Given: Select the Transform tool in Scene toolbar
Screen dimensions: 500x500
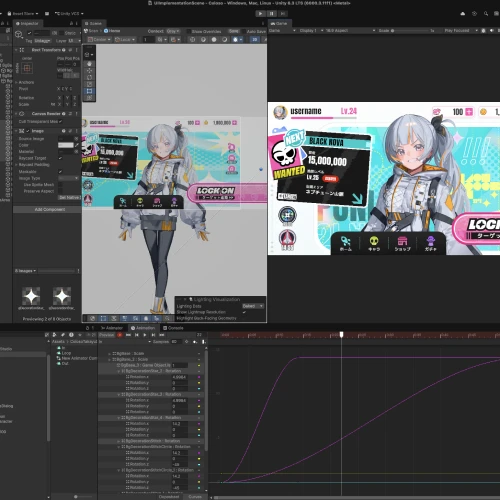Looking at the screenshot, I should [x=89, y=98].
